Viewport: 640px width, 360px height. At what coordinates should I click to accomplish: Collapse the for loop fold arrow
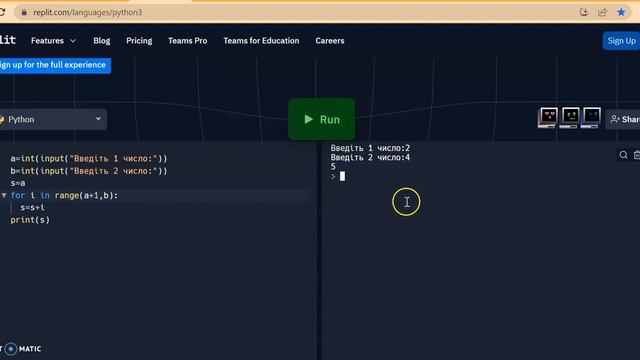click(4, 196)
